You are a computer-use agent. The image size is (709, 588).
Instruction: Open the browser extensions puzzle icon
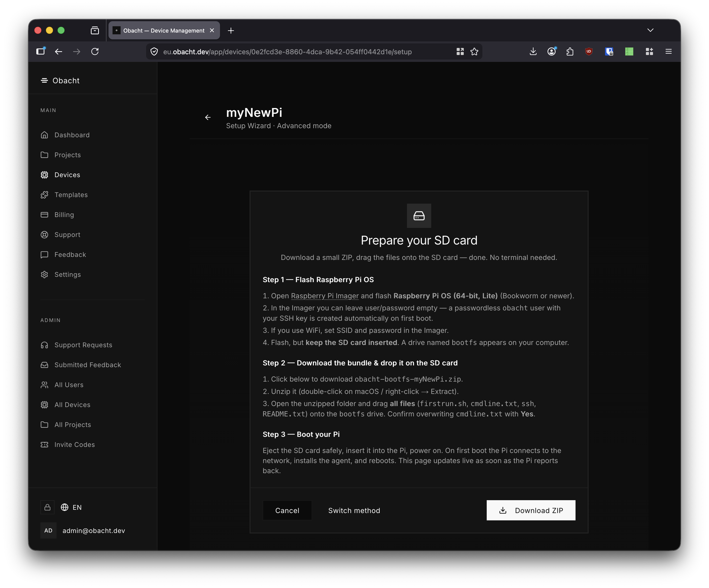point(570,51)
